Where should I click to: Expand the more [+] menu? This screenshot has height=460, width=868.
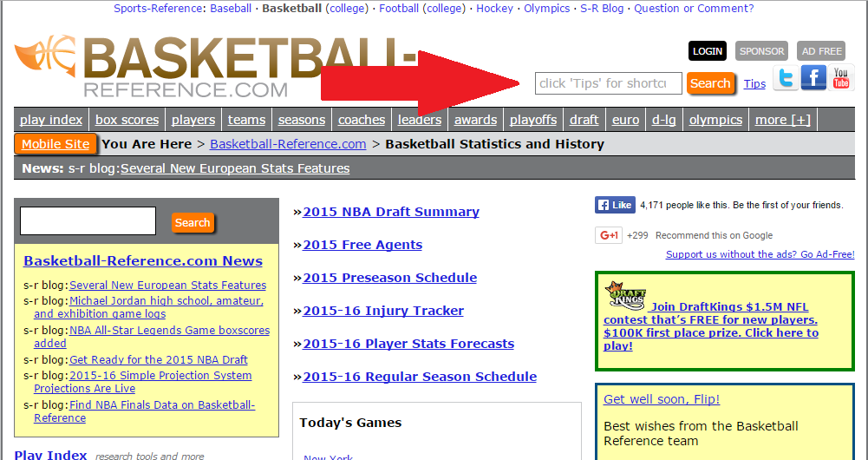click(783, 120)
